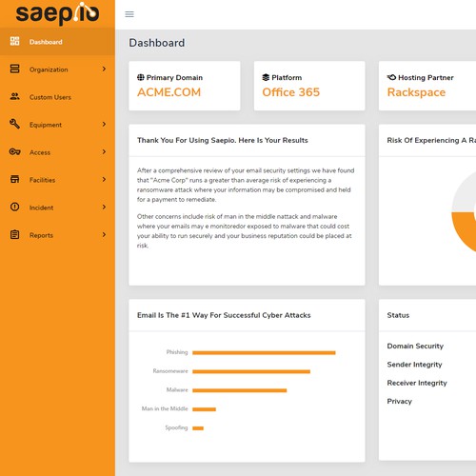The width and height of the screenshot is (476, 476).
Task: Click the Saepio logo
Action: coord(57,13)
